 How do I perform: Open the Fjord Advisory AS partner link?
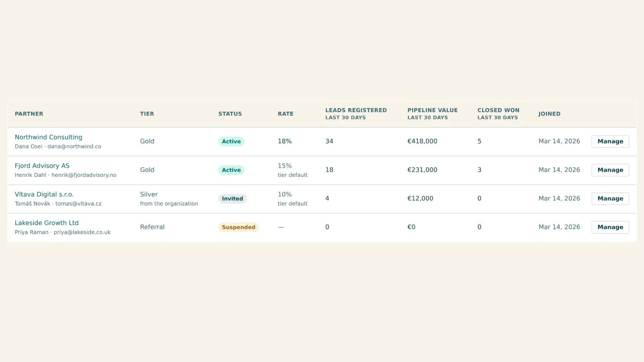coord(42,166)
